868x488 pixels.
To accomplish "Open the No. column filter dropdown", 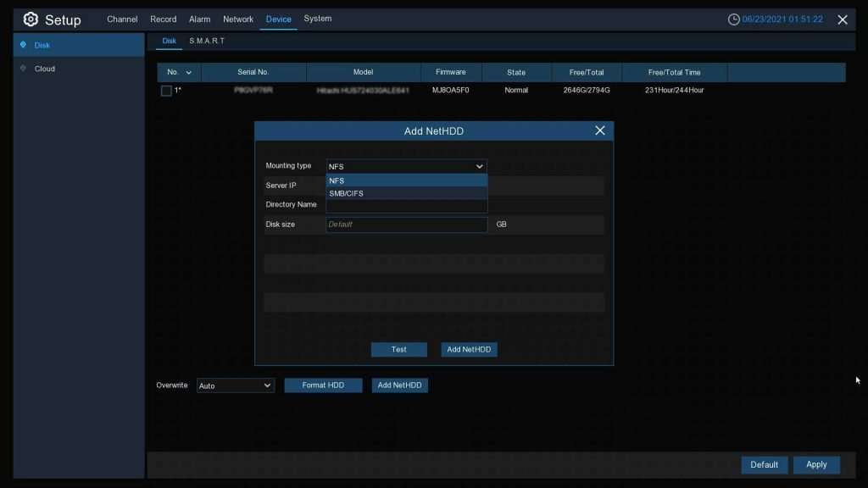I will coord(188,72).
